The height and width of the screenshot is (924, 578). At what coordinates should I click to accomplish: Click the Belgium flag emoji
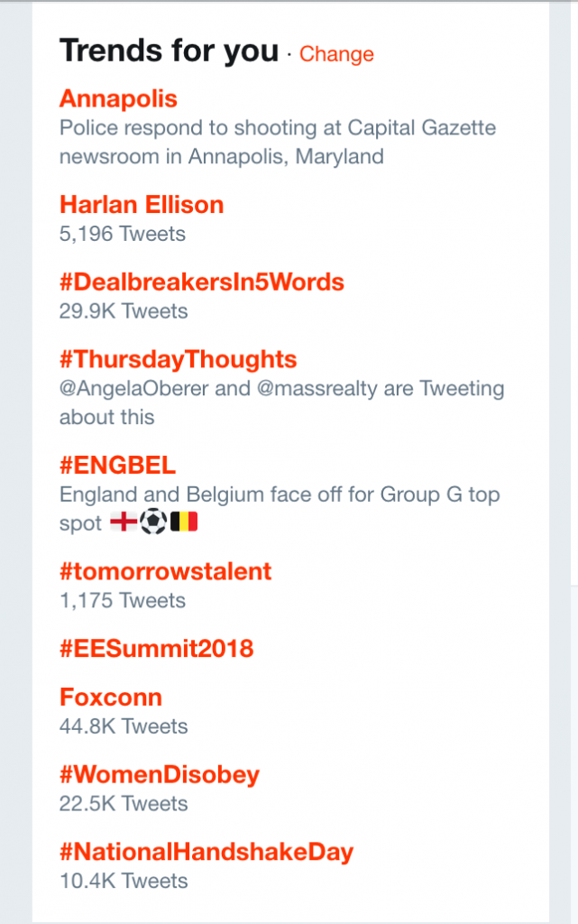coord(183,522)
